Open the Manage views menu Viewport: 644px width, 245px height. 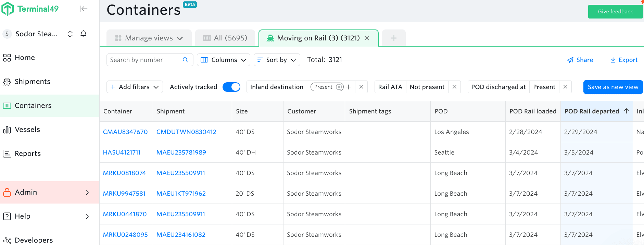[149, 38]
